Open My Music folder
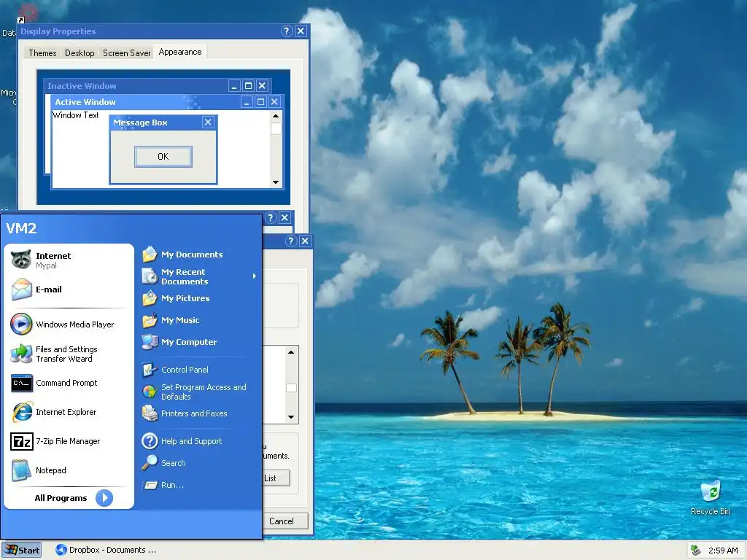The height and width of the screenshot is (560, 747). pyautogui.click(x=200, y=320)
